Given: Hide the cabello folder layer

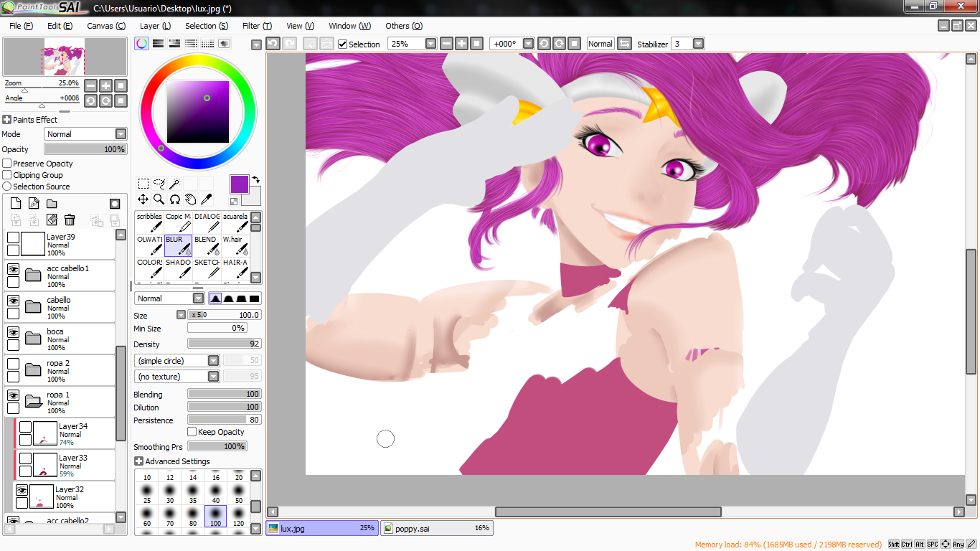Looking at the screenshot, I should (13, 301).
